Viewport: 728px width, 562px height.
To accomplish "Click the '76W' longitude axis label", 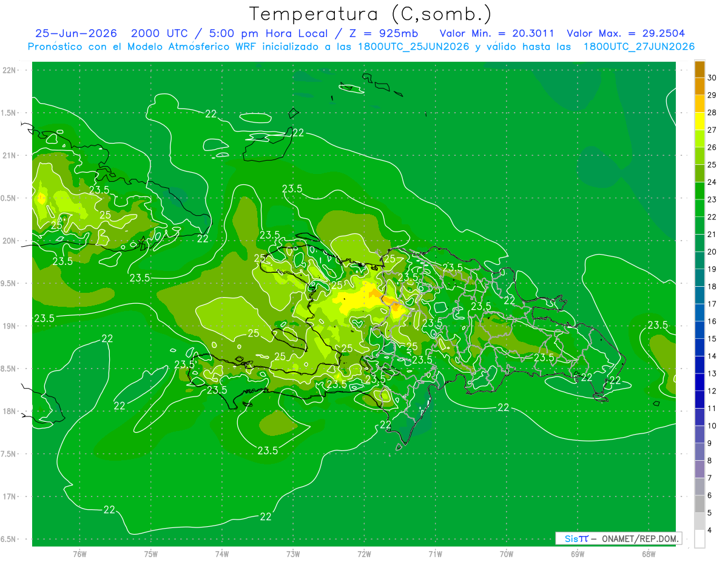I will pos(79,554).
